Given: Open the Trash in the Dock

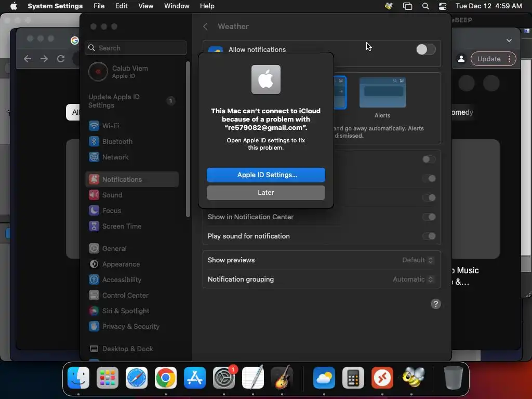Looking at the screenshot, I should coord(453,378).
